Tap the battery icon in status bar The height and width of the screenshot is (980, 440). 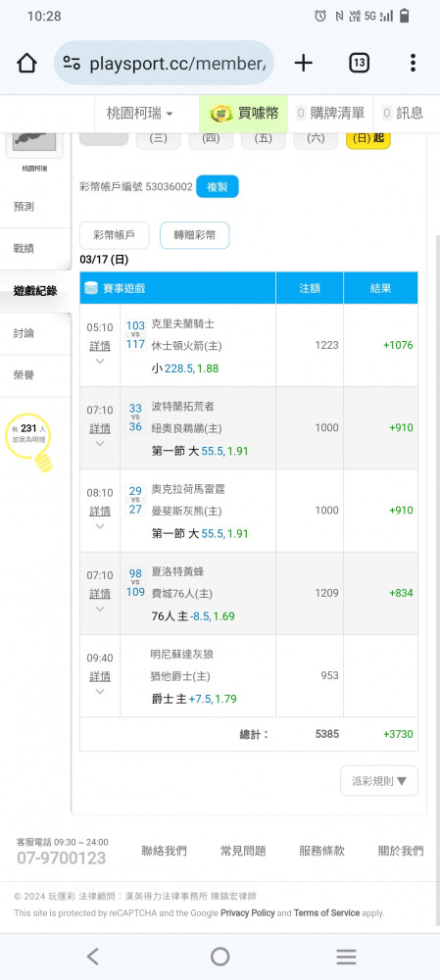pyautogui.click(x=405, y=16)
